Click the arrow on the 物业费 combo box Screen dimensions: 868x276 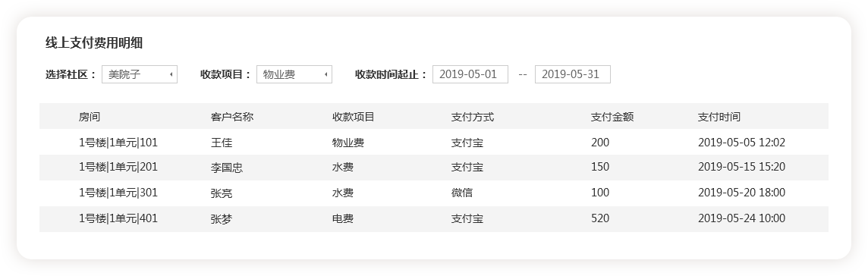(x=326, y=74)
